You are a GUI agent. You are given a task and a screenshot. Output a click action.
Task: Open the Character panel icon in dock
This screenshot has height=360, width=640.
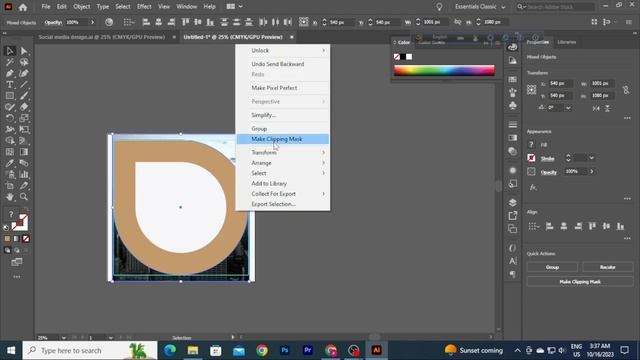pos(513,261)
